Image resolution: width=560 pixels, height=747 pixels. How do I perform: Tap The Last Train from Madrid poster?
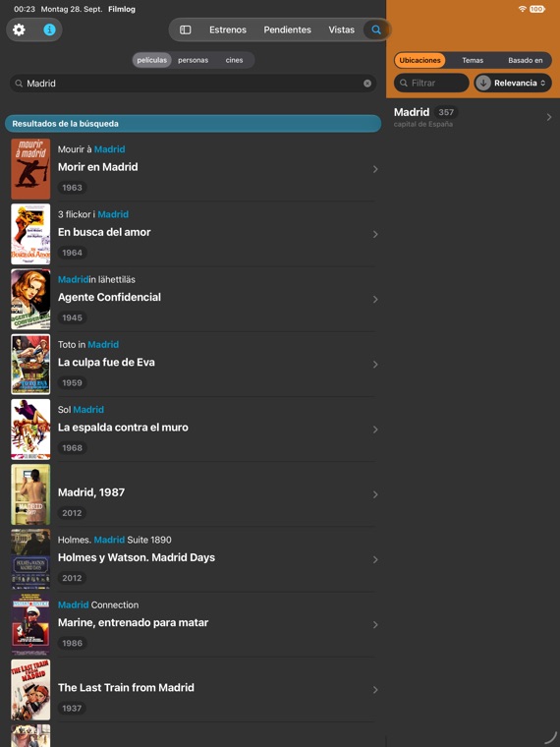(30, 690)
